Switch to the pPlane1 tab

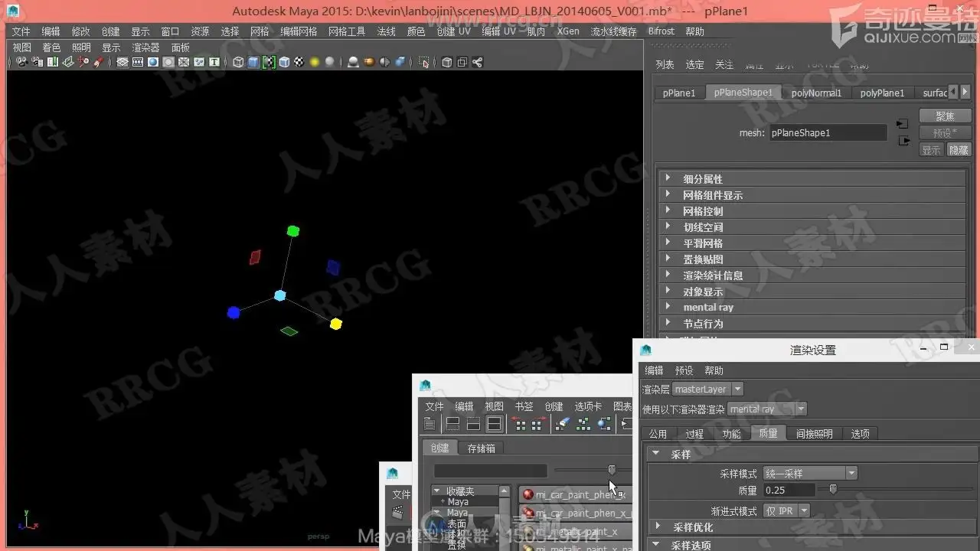679,93
